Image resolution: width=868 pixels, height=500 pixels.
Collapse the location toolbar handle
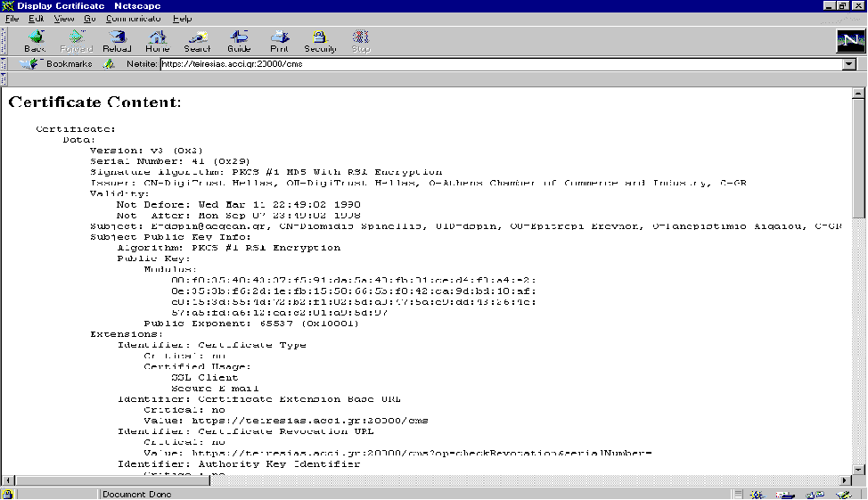tap(4, 63)
